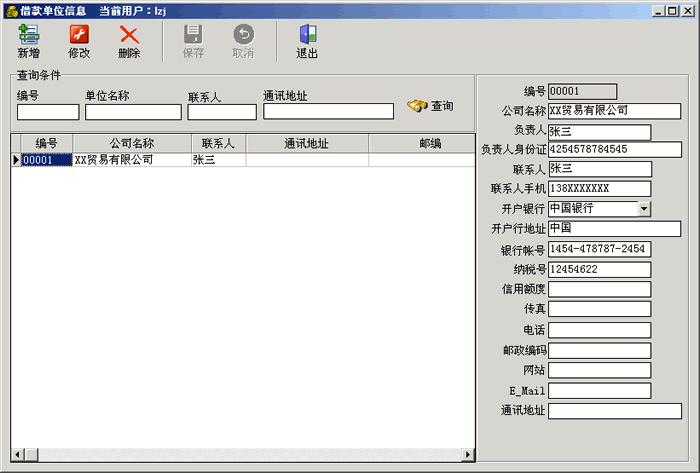Click the 通讯地址 query input field
Viewport: 700px width, 473px height.
click(x=329, y=112)
